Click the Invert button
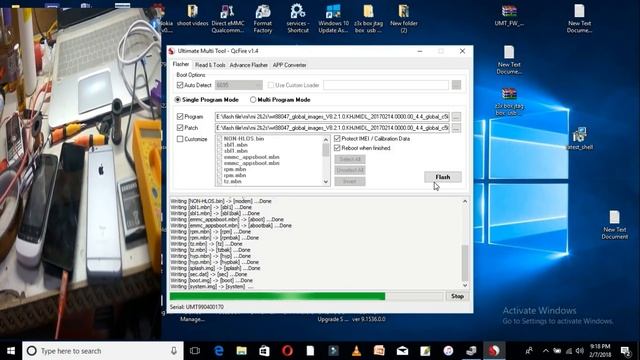This screenshot has width=640, height=360. (350, 181)
